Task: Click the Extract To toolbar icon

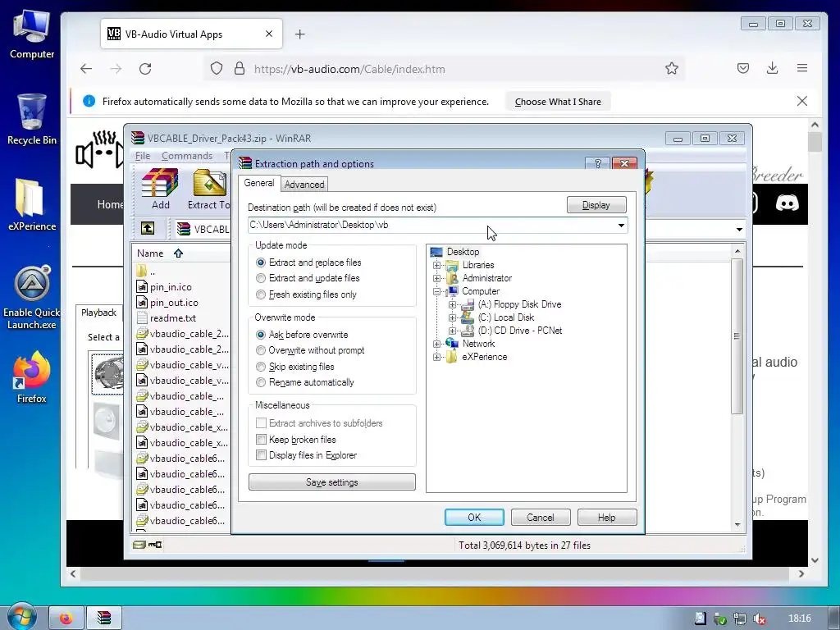Action: coord(209,189)
